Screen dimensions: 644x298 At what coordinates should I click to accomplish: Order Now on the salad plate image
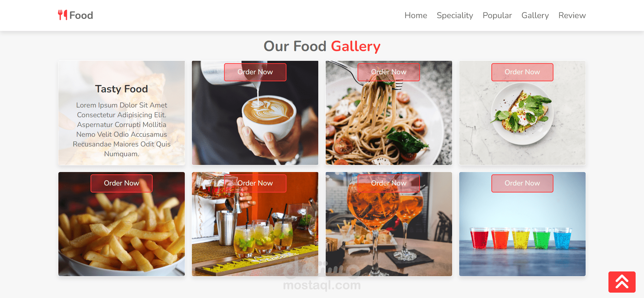click(x=522, y=72)
